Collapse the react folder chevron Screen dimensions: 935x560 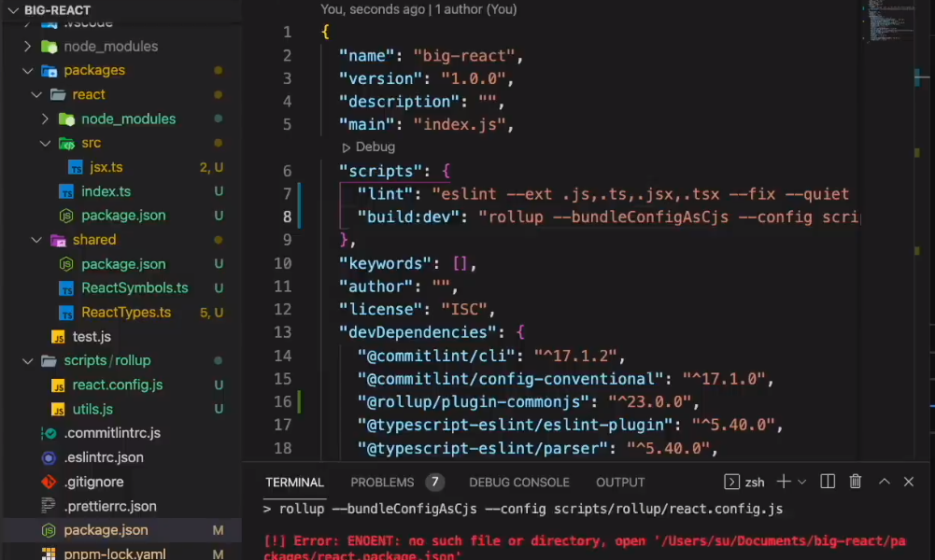36,94
